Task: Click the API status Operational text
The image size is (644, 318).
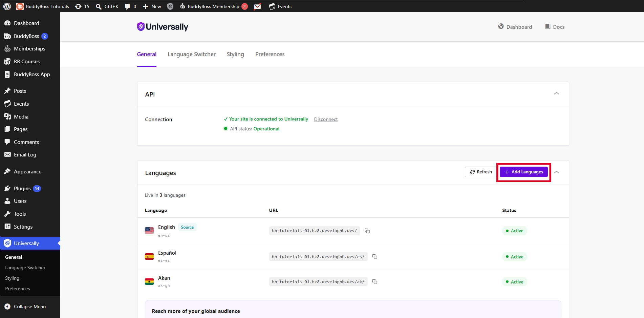Action: click(266, 129)
